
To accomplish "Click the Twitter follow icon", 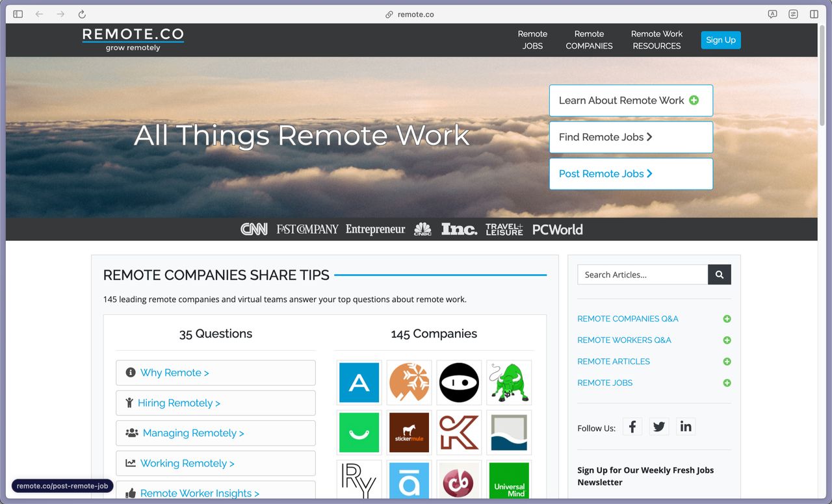I will pos(659,427).
